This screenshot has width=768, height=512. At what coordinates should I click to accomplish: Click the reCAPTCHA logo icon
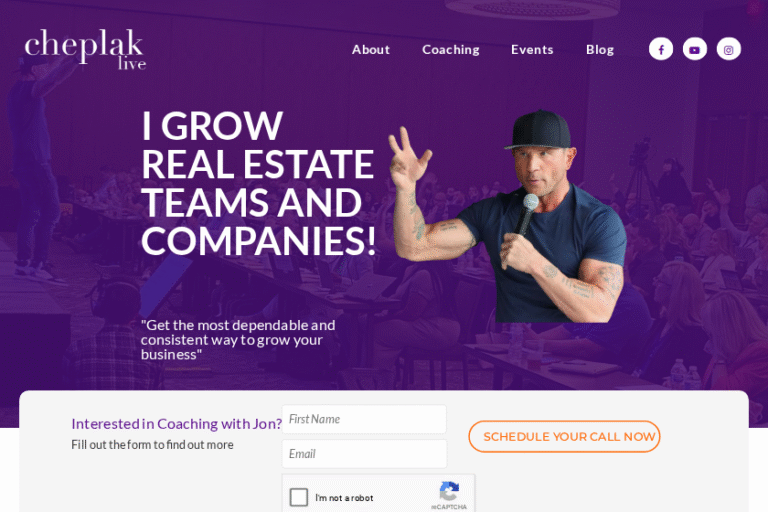(449, 491)
